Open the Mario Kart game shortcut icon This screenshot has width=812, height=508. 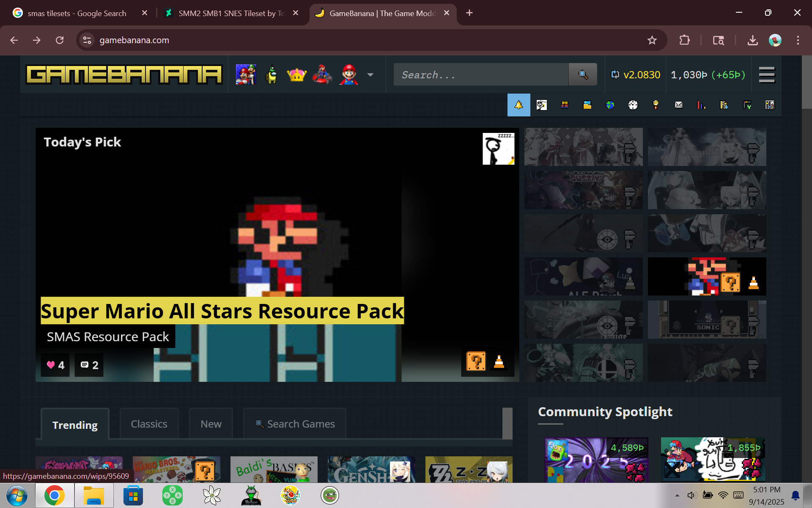coord(322,75)
